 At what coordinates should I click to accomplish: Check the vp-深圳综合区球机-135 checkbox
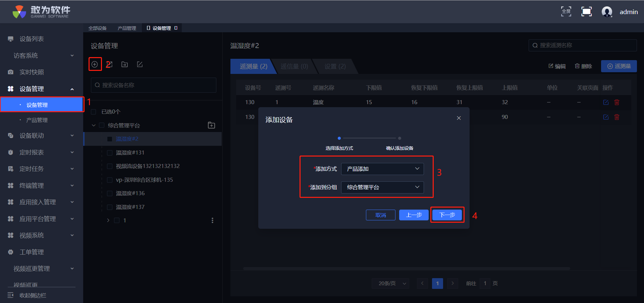tap(109, 180)
